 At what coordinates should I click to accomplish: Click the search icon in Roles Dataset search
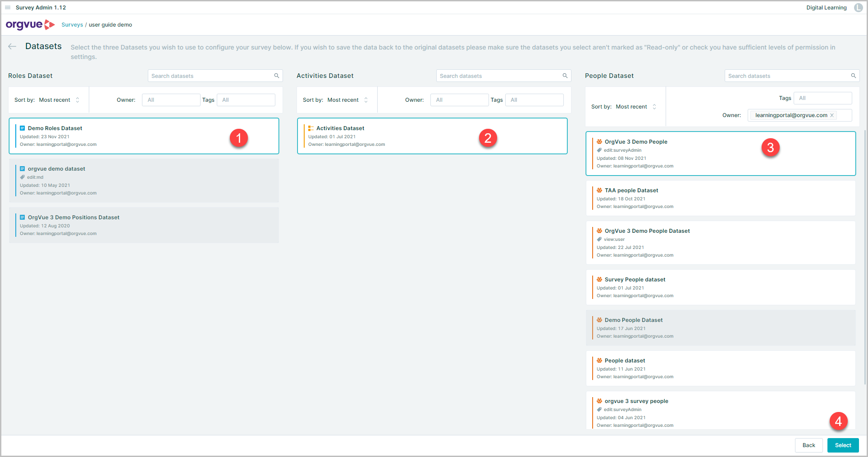(277, 76)
